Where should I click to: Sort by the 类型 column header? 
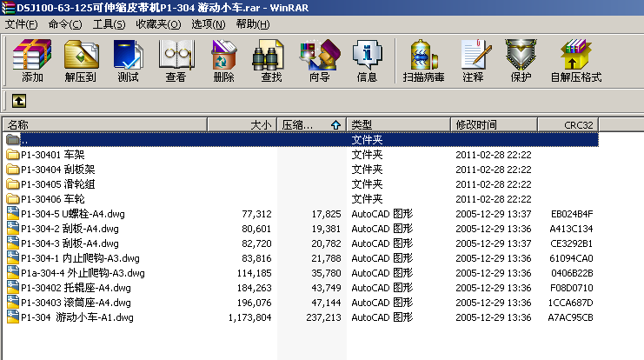pyautogui.click(x=398, y=124)
